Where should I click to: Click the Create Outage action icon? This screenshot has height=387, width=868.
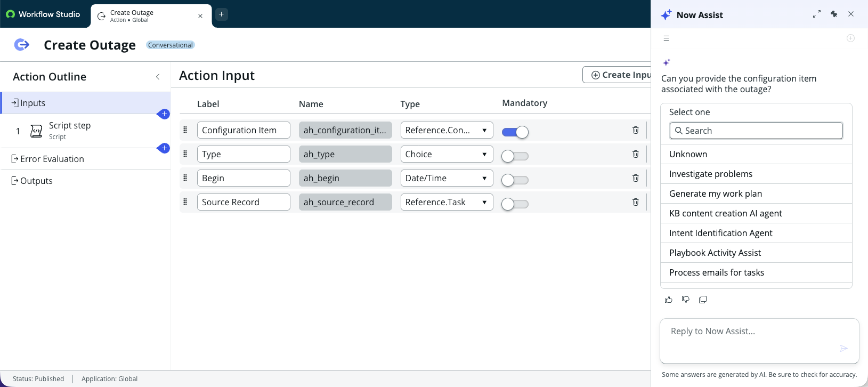[22, 45]
